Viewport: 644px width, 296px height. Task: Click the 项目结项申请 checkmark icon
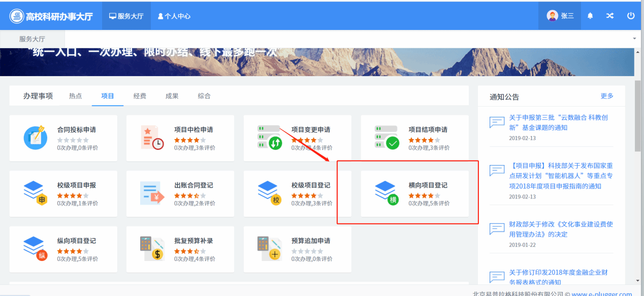pyautogui.click(x=387, y=138)
